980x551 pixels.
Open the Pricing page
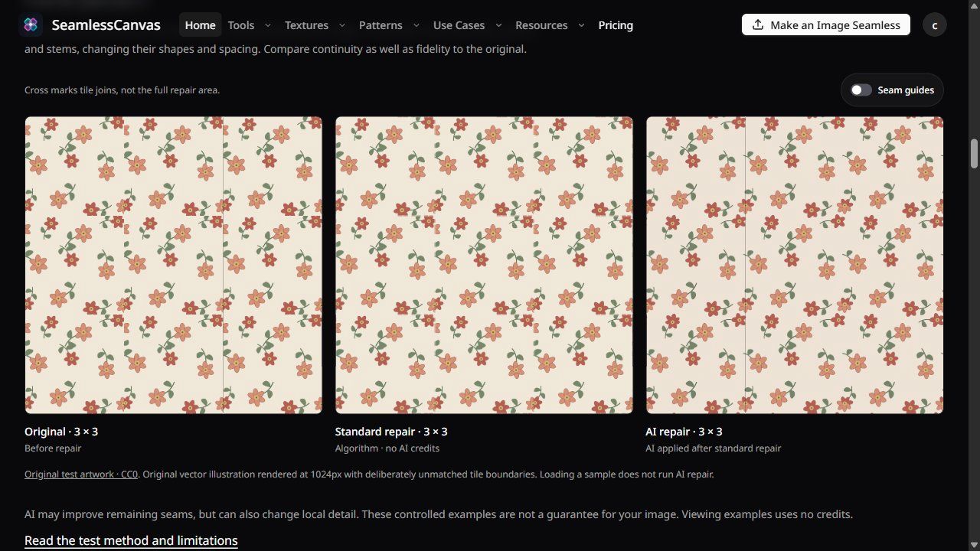click(x=616, y=24)
